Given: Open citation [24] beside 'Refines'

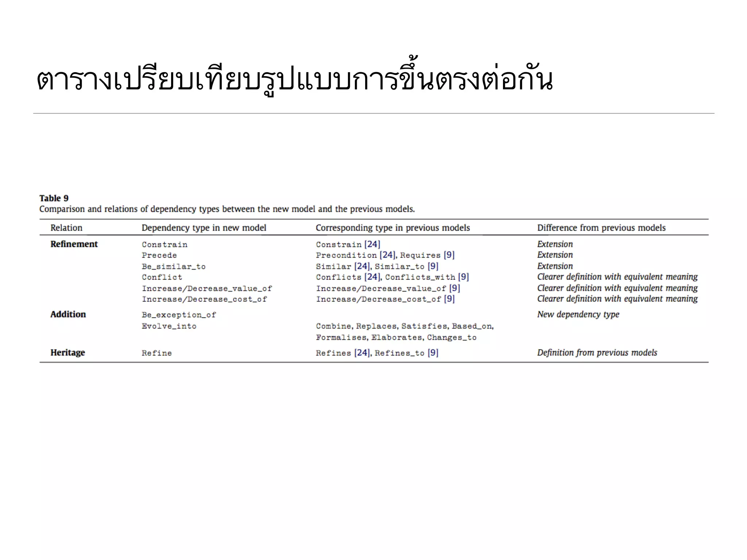Looking at the screenshot, I should (362, 353).
